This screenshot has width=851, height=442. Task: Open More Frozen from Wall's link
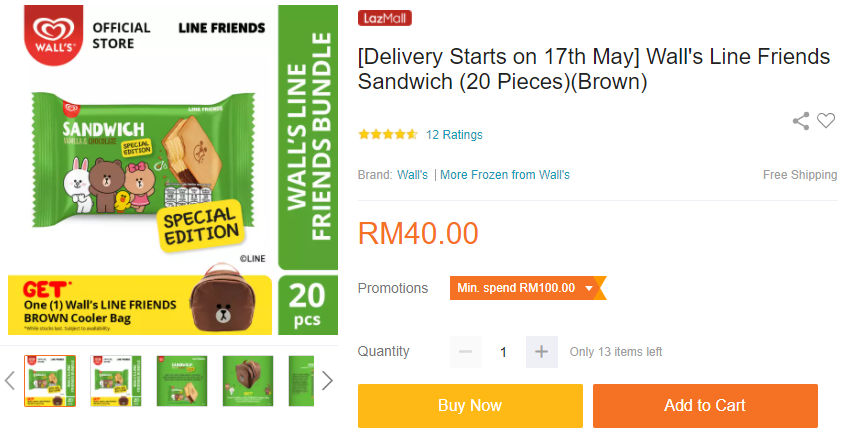tap(505, 175)
